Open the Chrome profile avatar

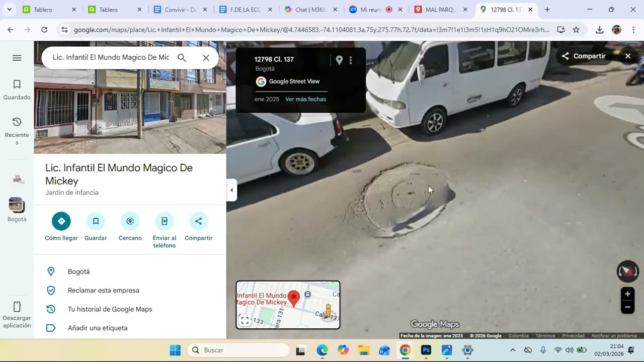(616, 30)
